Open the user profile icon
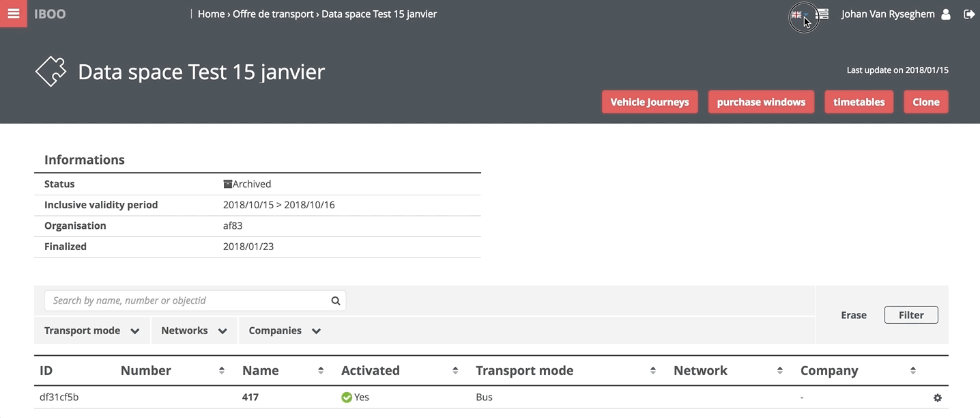This screenshot has width=980, height=418. click(x=945, y=14)
